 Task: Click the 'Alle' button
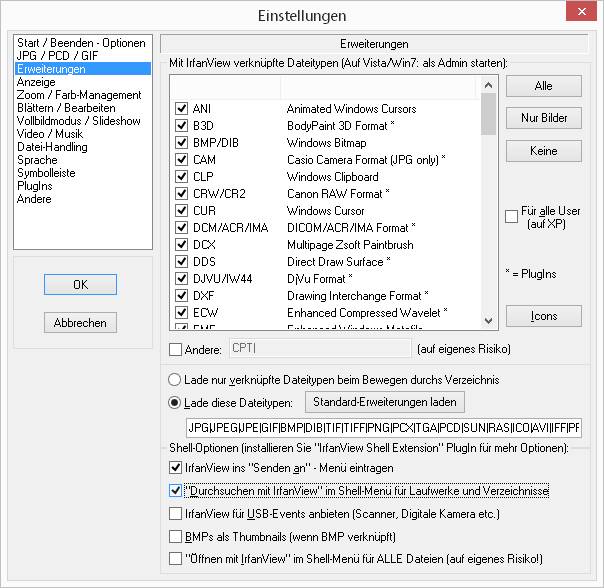pos(544,86)
